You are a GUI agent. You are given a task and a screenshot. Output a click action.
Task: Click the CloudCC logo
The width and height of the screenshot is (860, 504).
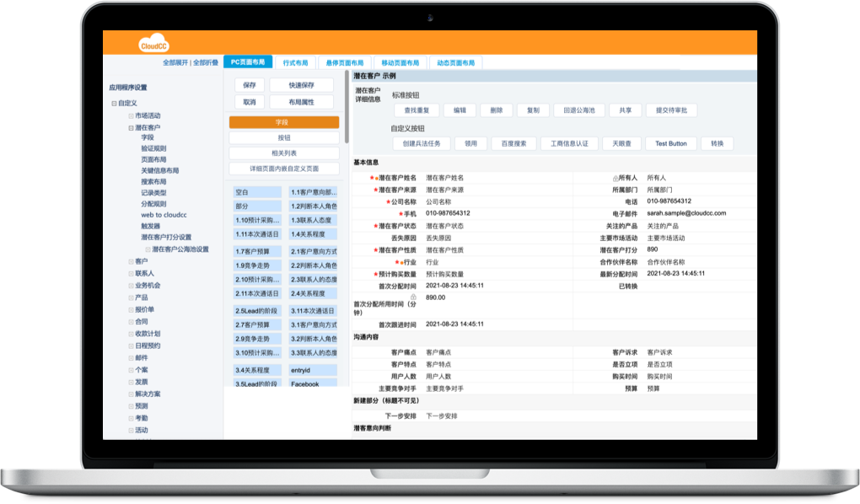153,46
